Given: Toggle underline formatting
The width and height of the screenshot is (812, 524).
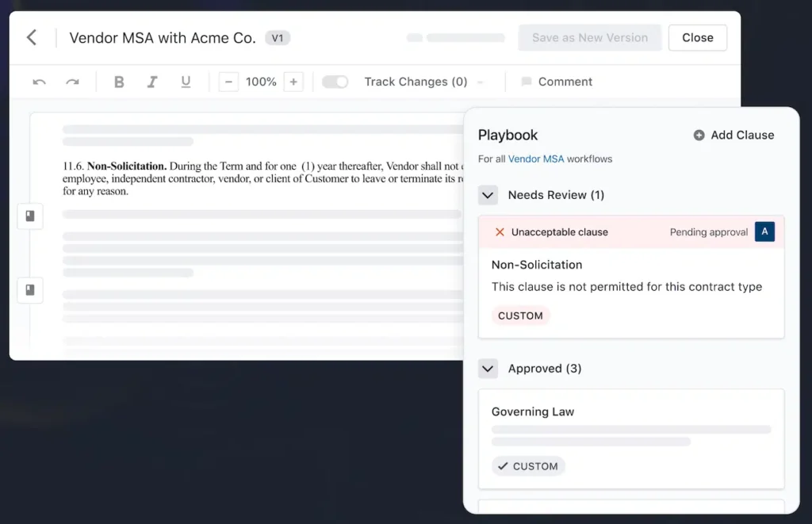Looking at the screenshot, I should (x=186, y=82).
